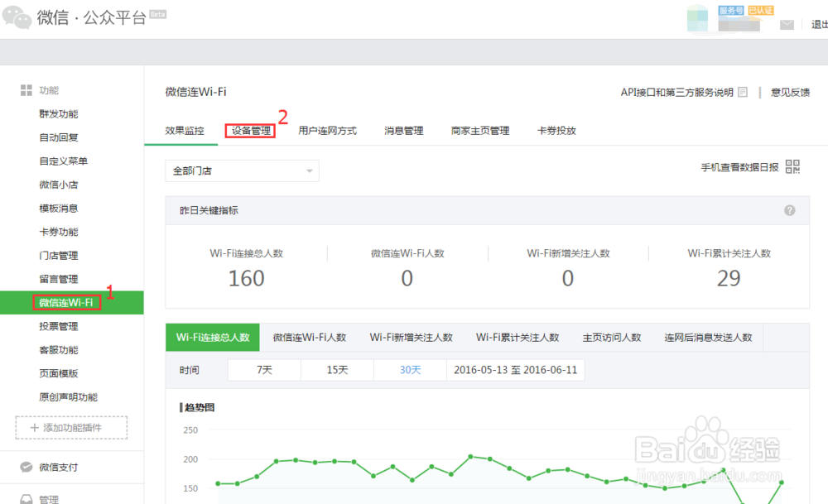Select the 连网后消息发送人数 chart tab
Screen dimensions: 828x504
click(708, 337)
